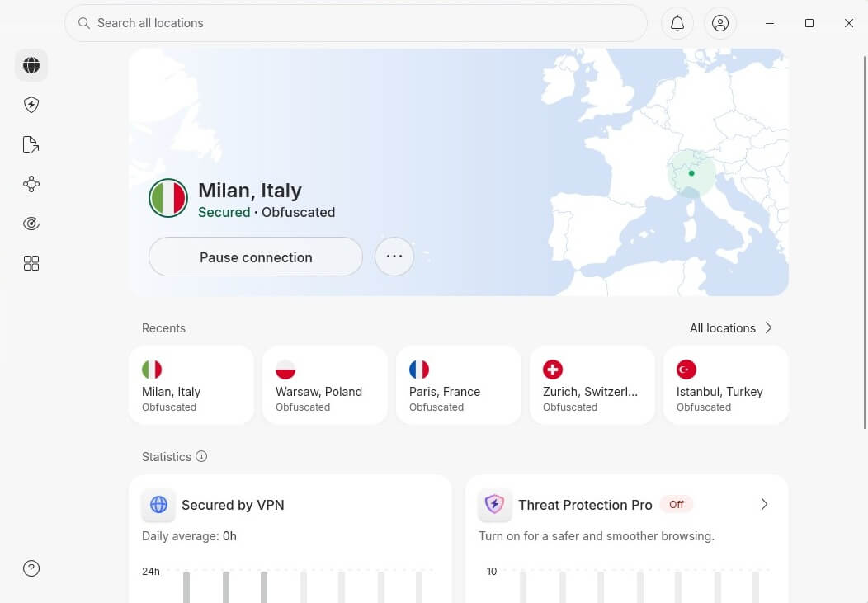Expand the Threat Protection Pro card chevron
This screenshot has width=868, height=603.
click(x=764, y=504)
